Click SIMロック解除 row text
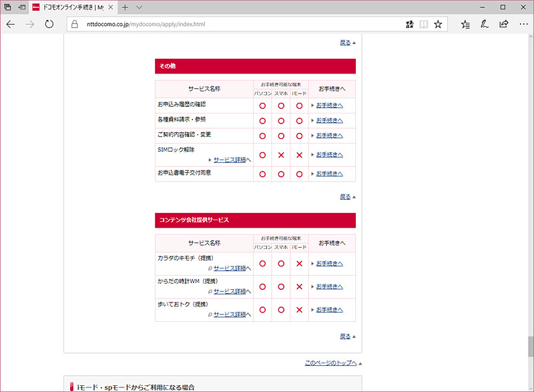Screen dimensions: 534x392 (x=176, y=150)
